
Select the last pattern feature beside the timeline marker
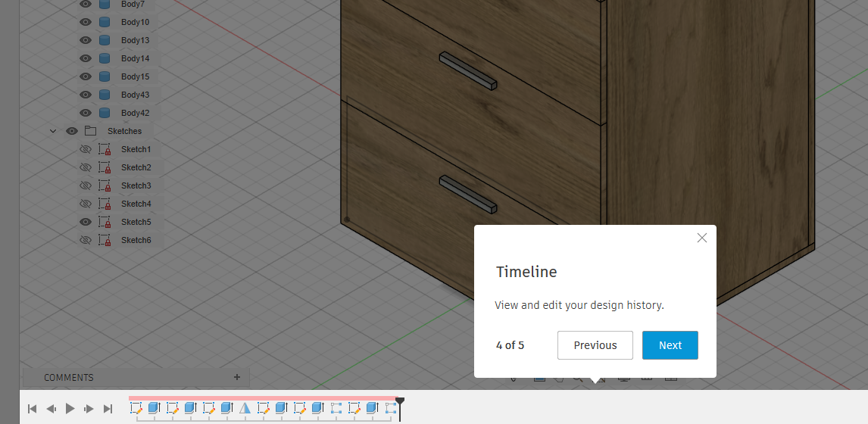tap(390, 409)
